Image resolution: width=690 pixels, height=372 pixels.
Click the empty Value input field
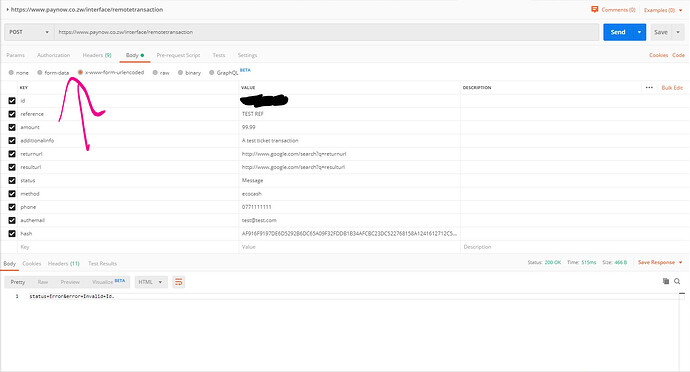[x=349, y=247]
